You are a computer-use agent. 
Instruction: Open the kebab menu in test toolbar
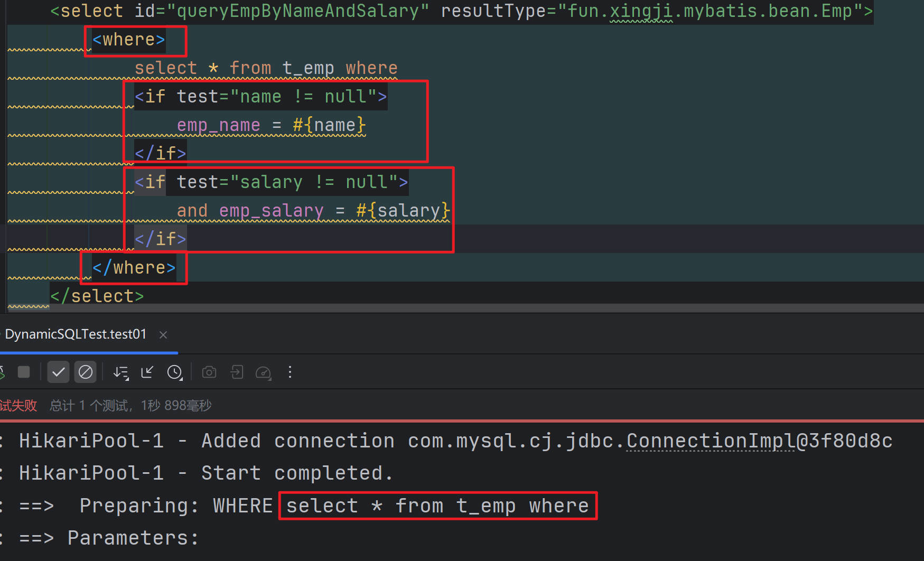[290, 372]
